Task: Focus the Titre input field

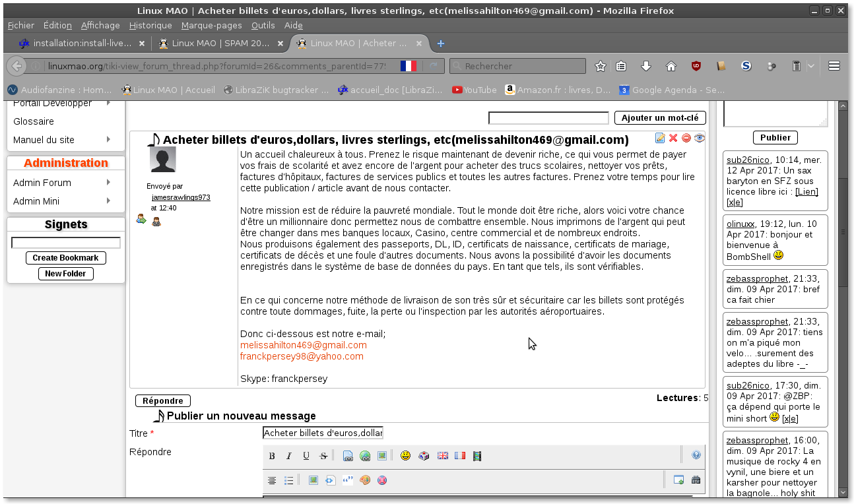Action: (x=323, y=433)
